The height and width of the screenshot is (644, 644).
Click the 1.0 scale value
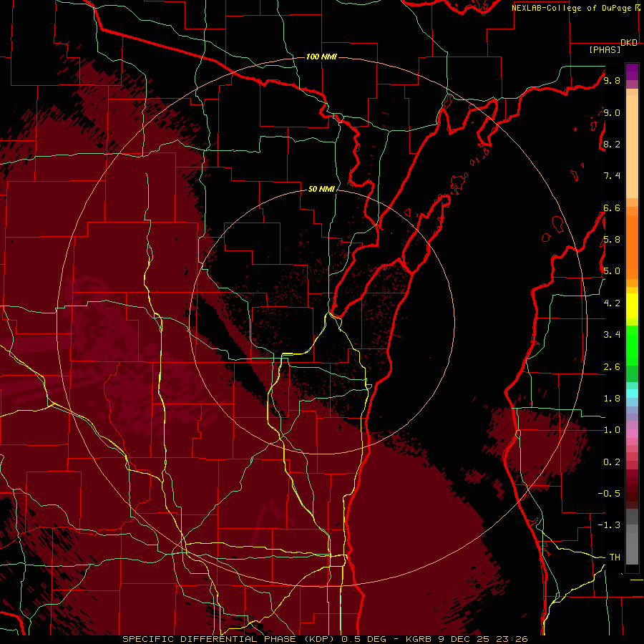[x=612, y=430]
